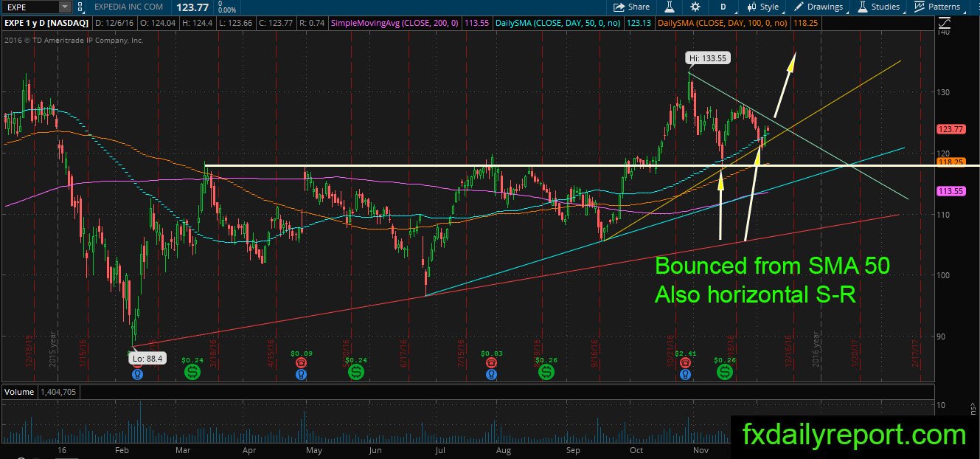Click the August $0.26 dividend icon

[546, 373]
